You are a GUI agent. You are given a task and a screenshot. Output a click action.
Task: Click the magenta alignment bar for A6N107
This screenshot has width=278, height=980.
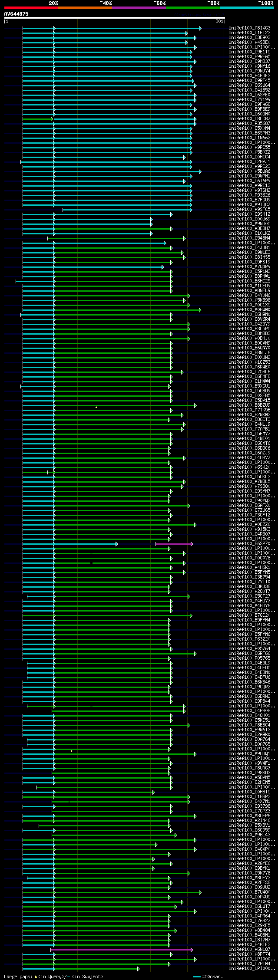[x=122, y=950]
